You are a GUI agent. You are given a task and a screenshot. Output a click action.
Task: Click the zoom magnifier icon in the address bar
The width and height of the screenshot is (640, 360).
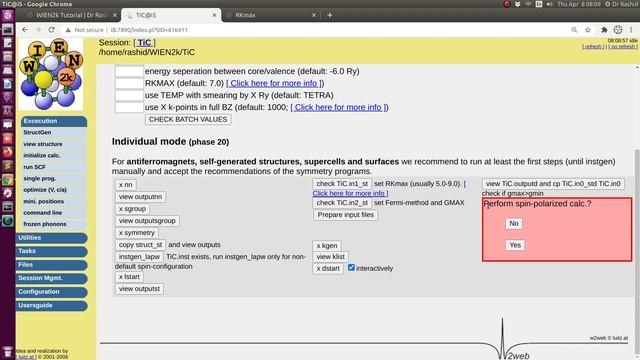click(x=574, y=30)
